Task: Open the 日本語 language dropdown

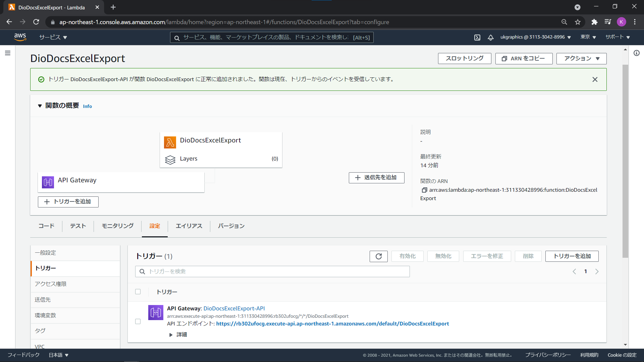Action: click(x=59, y=355)
